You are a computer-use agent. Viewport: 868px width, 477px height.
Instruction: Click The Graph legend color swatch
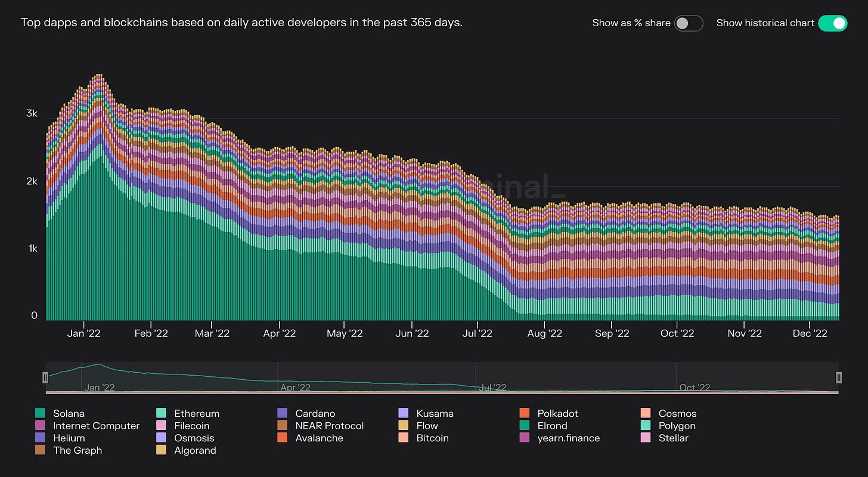tap(41, 450)
